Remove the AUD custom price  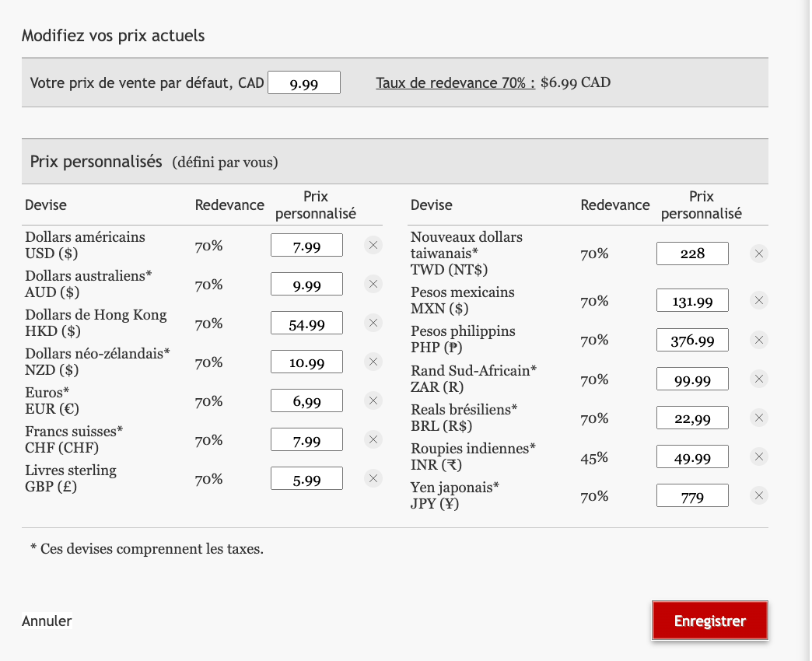click(x=373, y=284)
